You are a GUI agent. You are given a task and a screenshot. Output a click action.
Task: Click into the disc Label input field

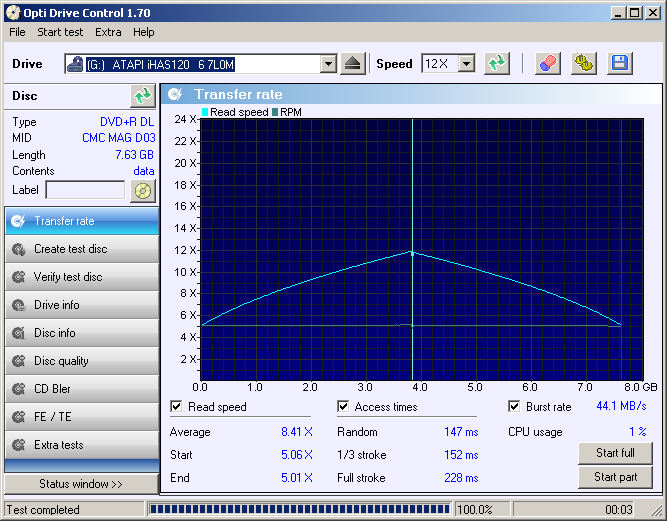pyautogui.click(x=86, y=191)
